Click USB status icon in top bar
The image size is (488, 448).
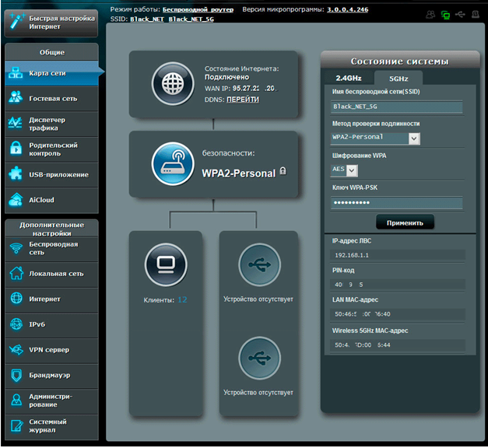460,14
